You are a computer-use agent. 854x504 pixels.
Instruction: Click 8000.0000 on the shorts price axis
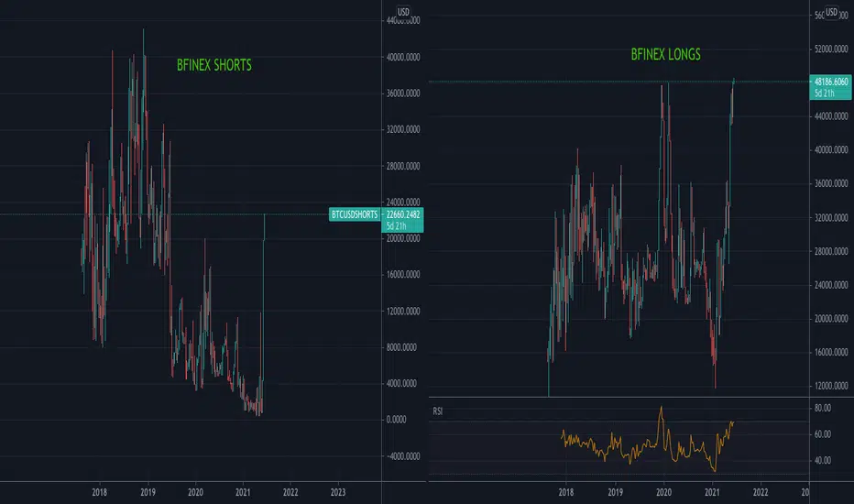point(401,347)
